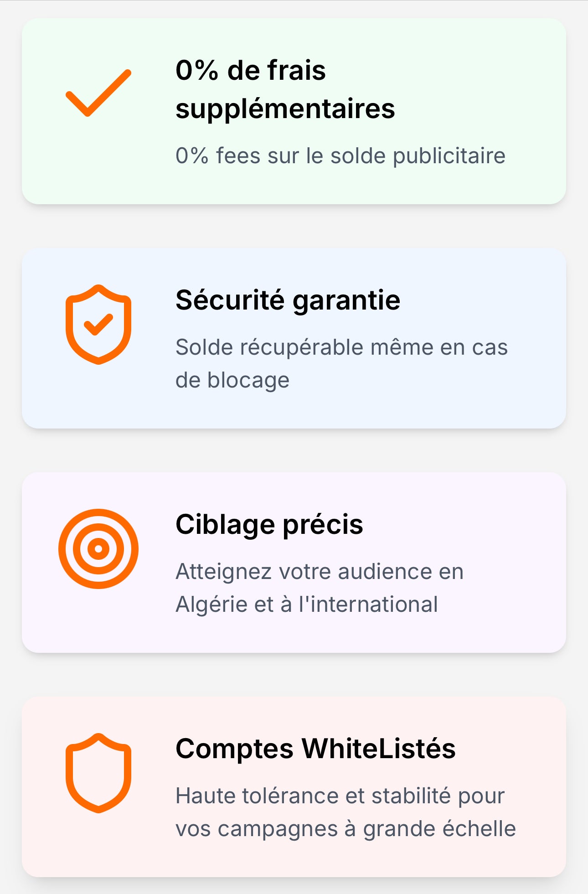
Task: Click the orange target bullseye icon
Action: 98,548
